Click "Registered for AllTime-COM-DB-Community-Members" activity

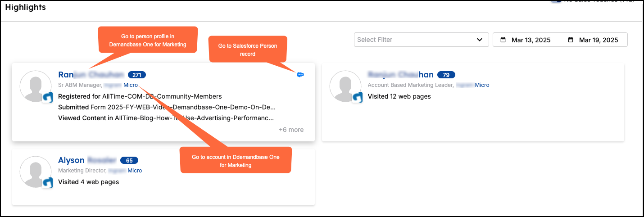pyautogui.click(x=140, y=96)
